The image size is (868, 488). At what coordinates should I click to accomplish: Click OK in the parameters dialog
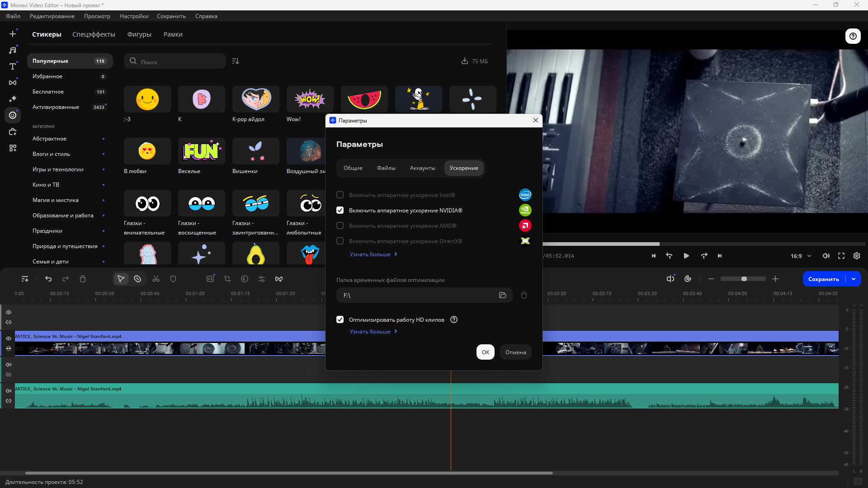(x=485, y=352)
